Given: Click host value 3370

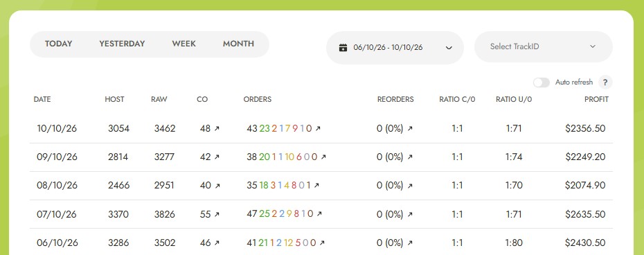Looking at the screenshot, I should click(x=118, y=214).
